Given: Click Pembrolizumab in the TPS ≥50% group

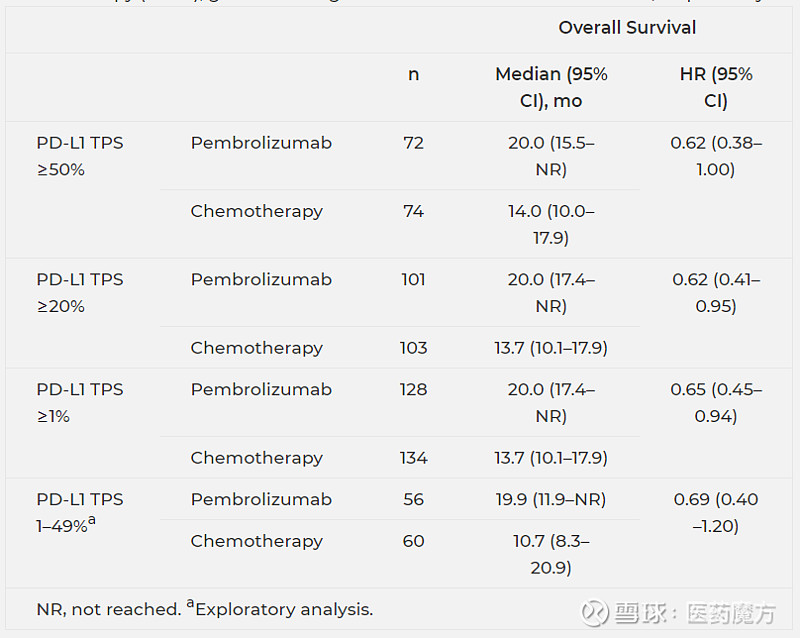Looking at the screenshot, I should (x=261, y=143).
